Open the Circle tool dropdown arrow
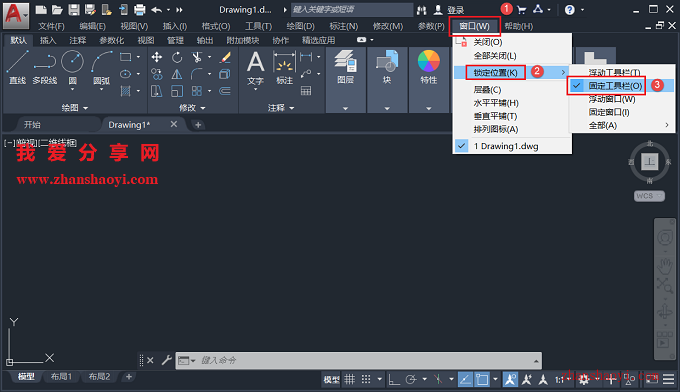This screenshot has width=680, height=392. pos(72,90)
